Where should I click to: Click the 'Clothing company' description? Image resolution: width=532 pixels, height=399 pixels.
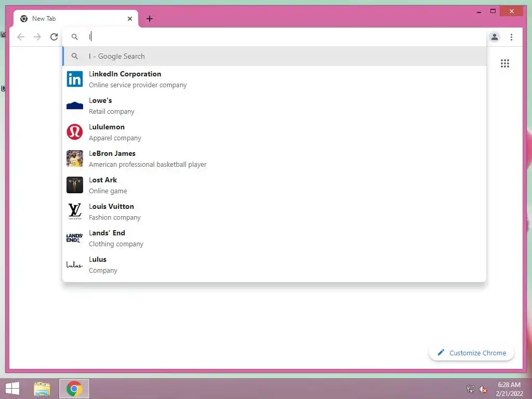coord(116,244)
